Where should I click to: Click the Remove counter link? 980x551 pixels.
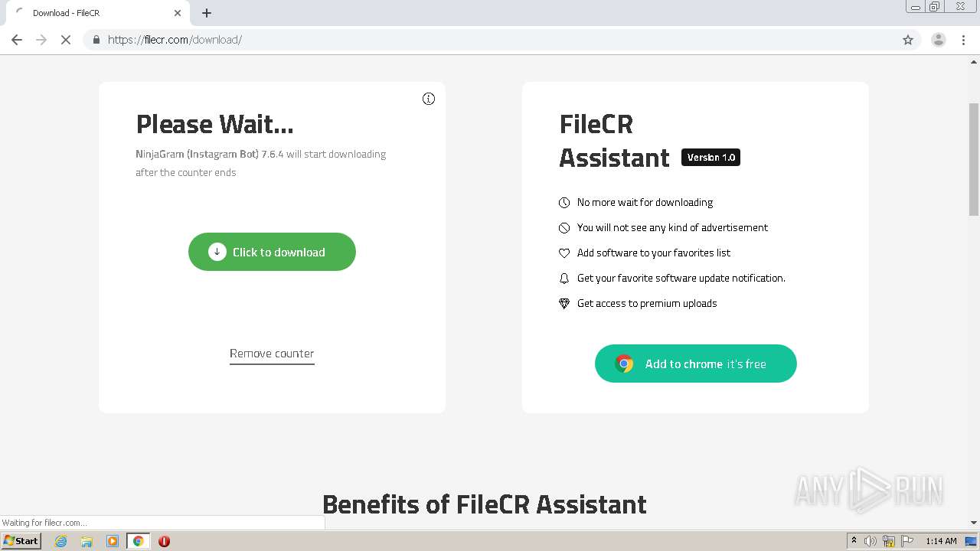[272, 354]
